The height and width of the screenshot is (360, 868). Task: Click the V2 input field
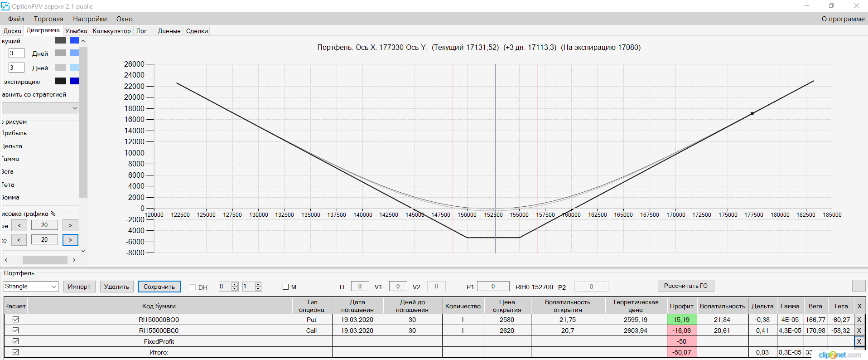436,286
